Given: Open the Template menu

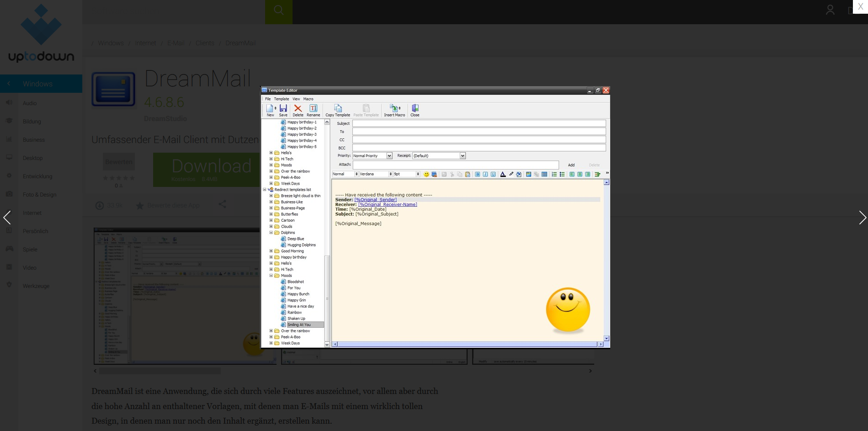Looking at the screenshot, I should [282, 99].
